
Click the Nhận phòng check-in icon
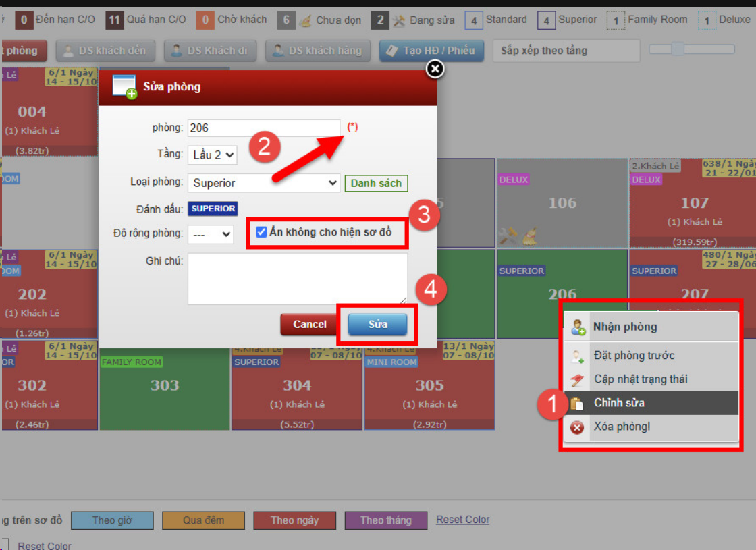click(578, 327)
